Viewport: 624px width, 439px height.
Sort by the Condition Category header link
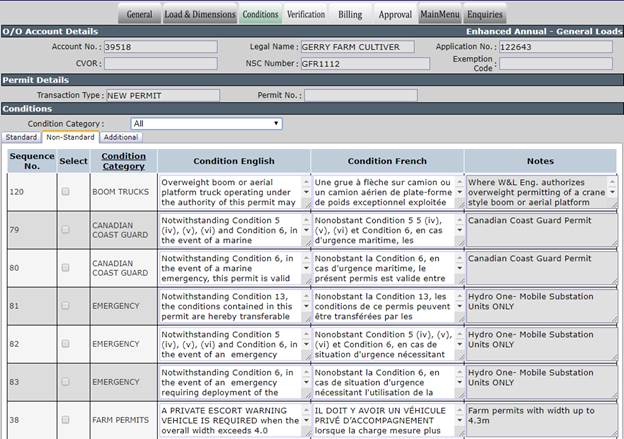(123, 161)
